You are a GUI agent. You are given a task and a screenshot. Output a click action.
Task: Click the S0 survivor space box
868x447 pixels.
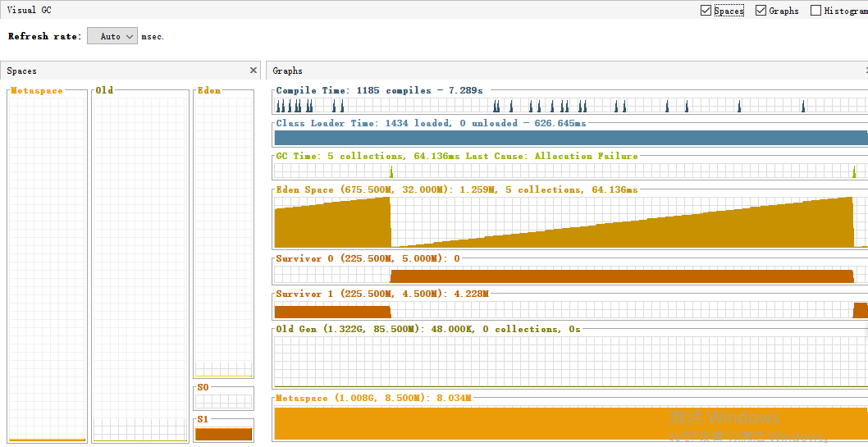point(224,401)
